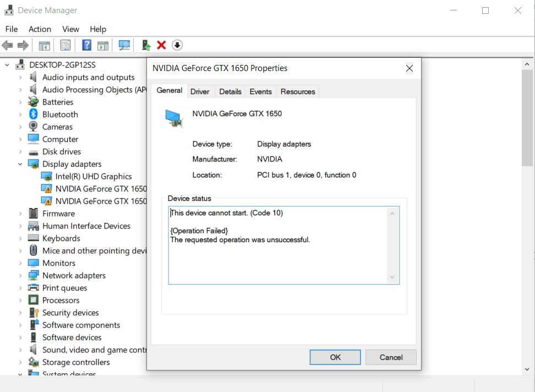This screenshot has height=392, width=535.
Task: Select second NVIDIA GeForce GTX 1650 entry
Action: (101, 201)
